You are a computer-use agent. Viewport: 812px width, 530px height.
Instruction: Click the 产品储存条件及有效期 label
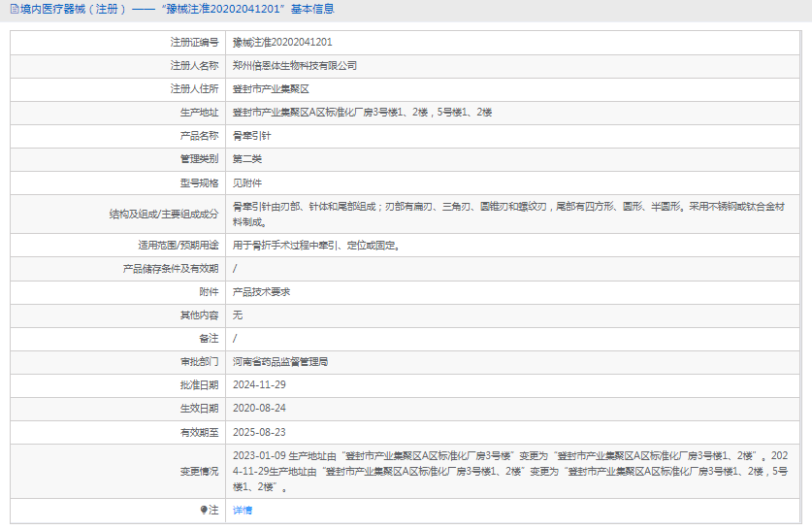pos(171,269)
